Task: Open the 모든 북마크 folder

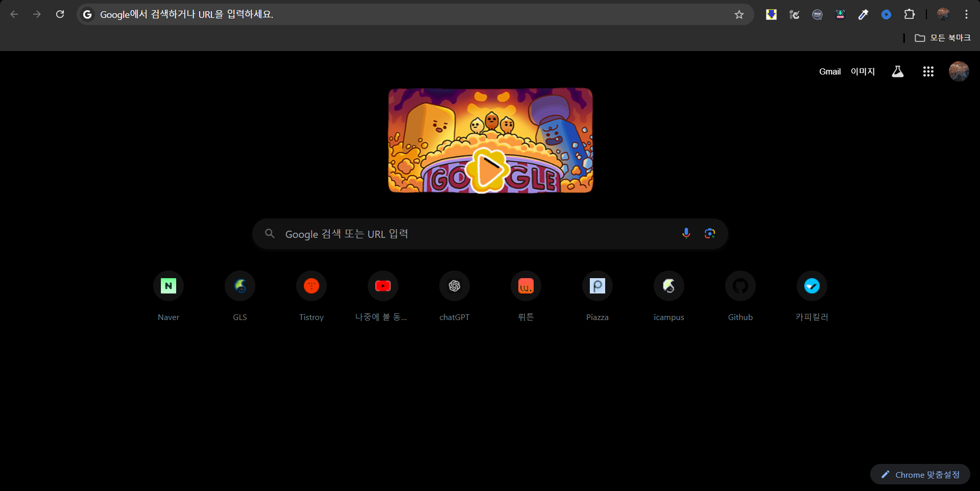Action: click(x=943, y=37)
